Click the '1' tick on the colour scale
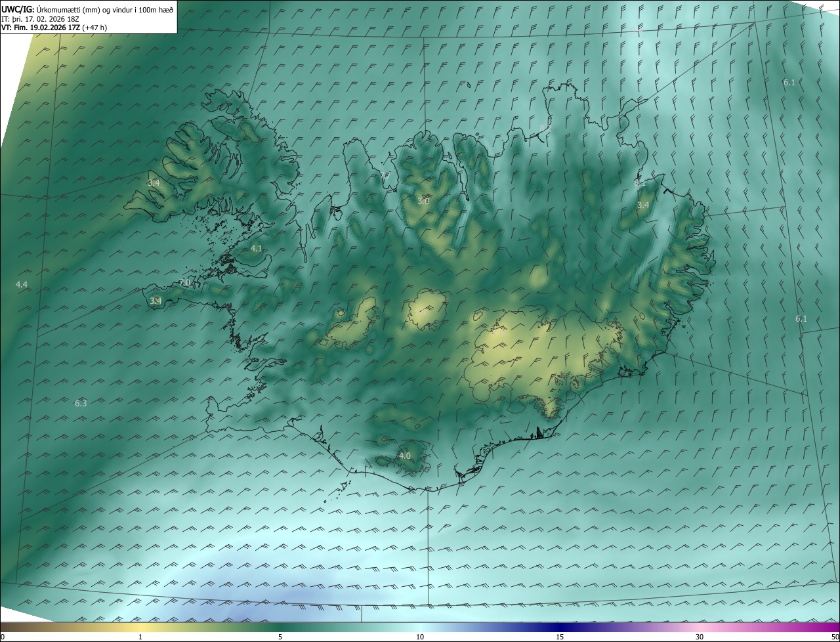 [x=140, y=637]
